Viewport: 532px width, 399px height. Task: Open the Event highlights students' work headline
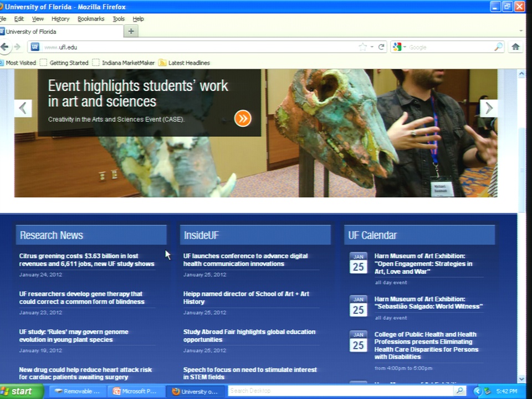click(138, 94)
